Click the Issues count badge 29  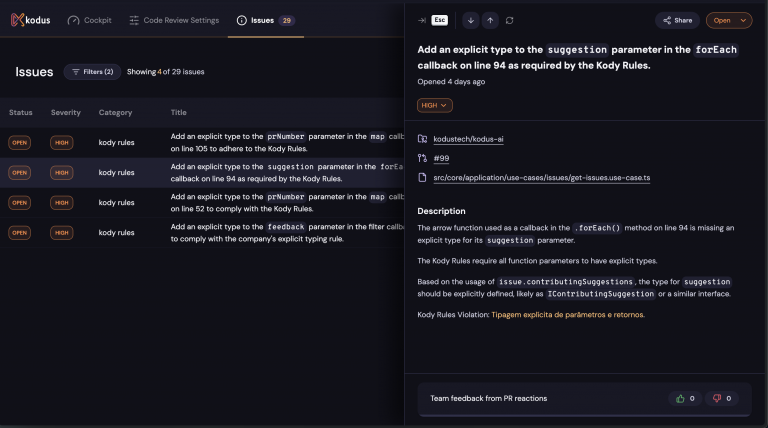[x=287, y=21]
